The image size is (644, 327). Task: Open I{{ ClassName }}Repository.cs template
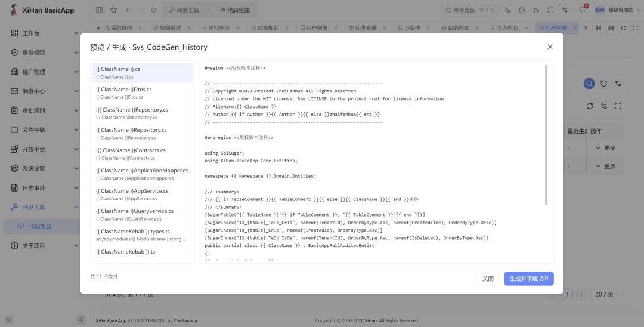pos(142,113)
